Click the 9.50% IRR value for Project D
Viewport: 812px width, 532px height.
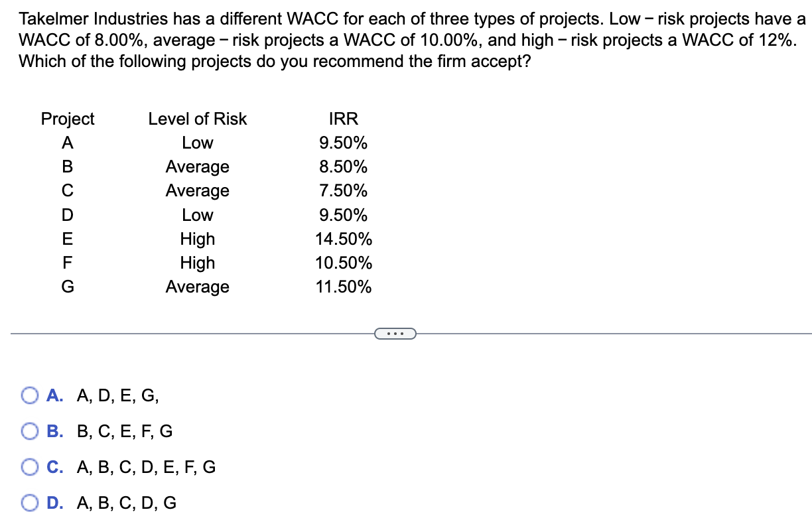click(343, 214)
